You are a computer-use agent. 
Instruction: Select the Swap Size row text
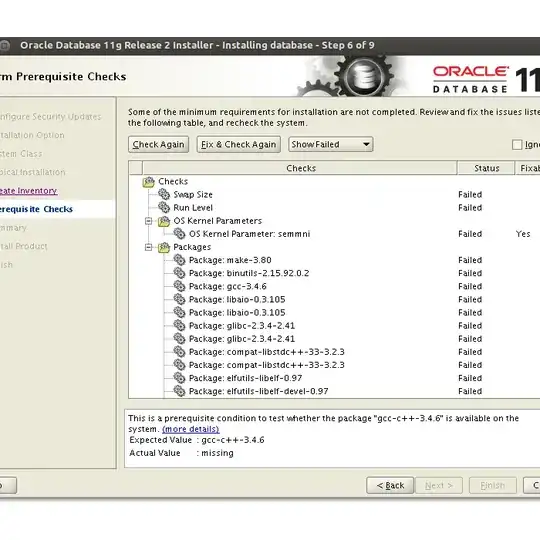(193, 195)
